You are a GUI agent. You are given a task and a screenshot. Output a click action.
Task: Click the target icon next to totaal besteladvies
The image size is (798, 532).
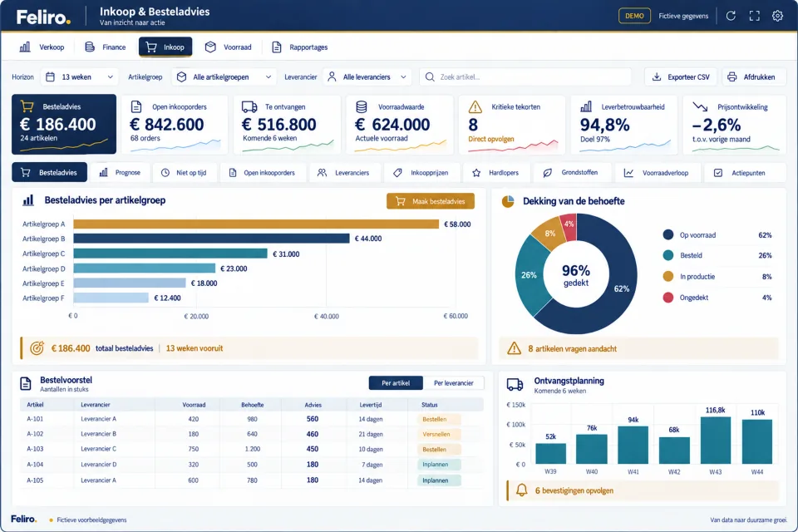click(37, 348)
